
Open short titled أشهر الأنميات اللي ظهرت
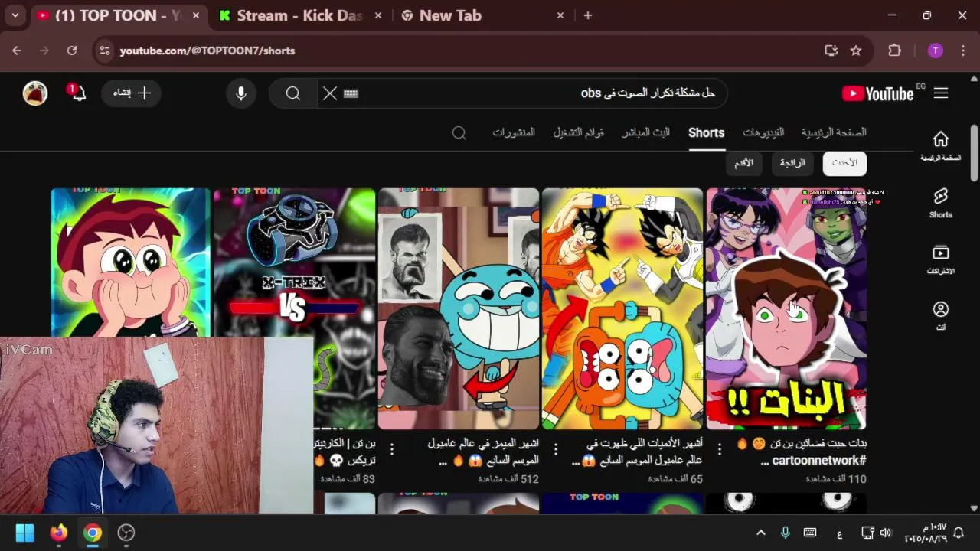[x=637, y=452]
